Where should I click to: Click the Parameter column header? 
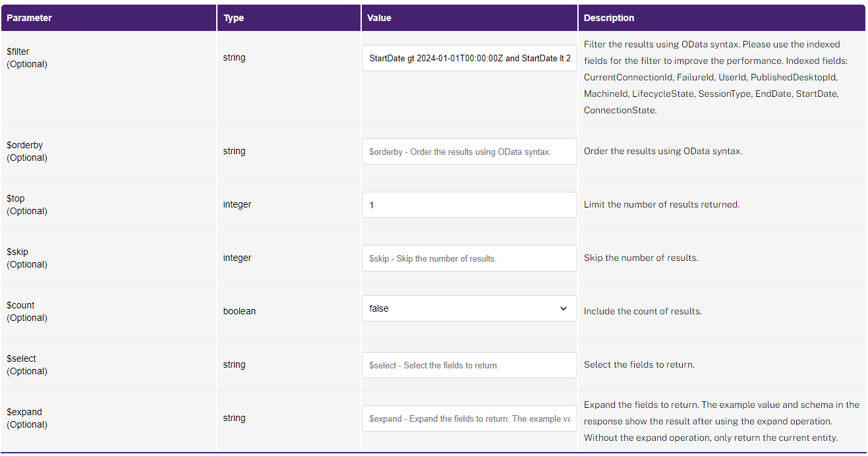(x=29, y=18)
